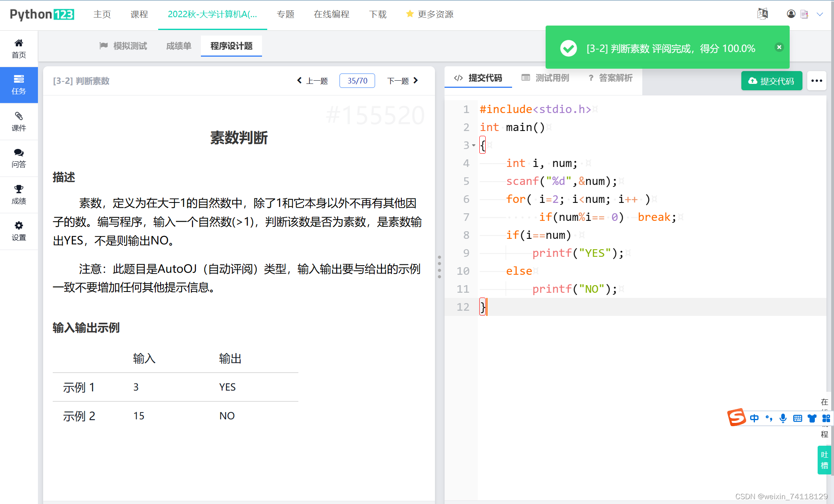Open 成绩 trophy sidebar item

[x=19, y=195]
